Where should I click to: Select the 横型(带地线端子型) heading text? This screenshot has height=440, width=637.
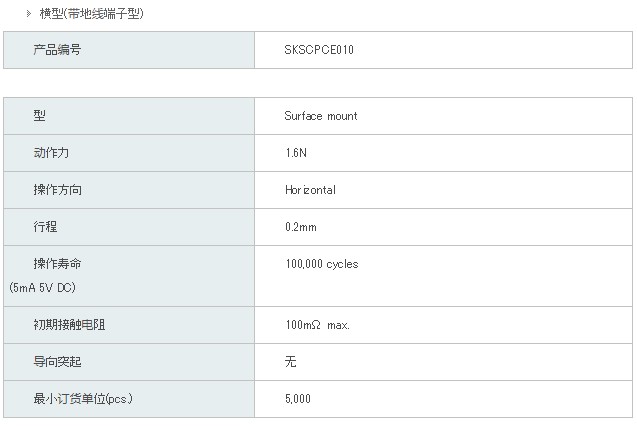[91, 13]
